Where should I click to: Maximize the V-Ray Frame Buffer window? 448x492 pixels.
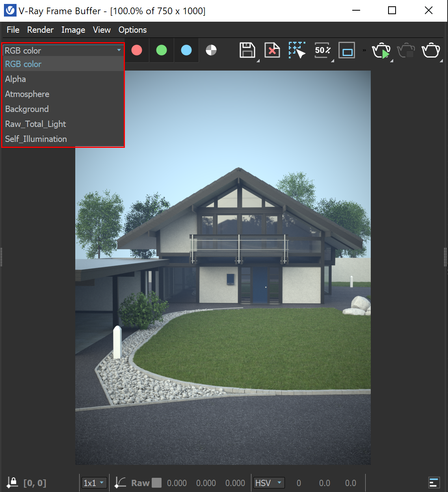(x=392, y=11)
